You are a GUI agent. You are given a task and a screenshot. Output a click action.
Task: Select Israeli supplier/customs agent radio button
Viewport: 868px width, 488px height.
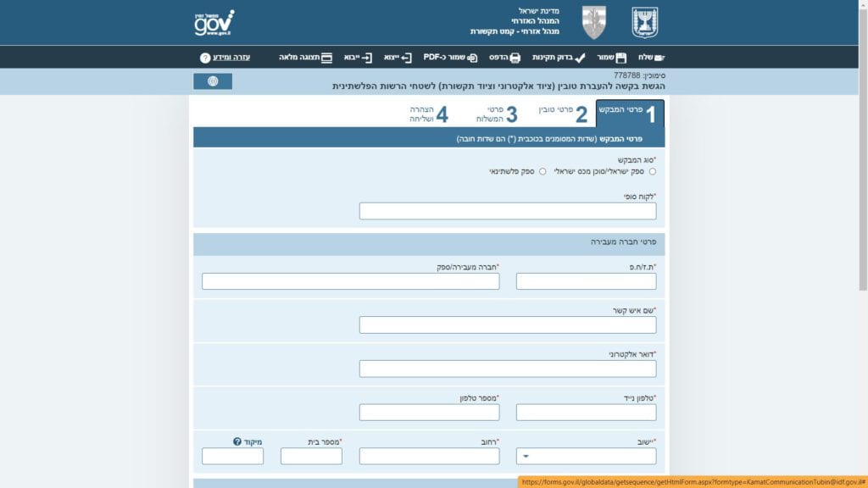coord(652,171)
